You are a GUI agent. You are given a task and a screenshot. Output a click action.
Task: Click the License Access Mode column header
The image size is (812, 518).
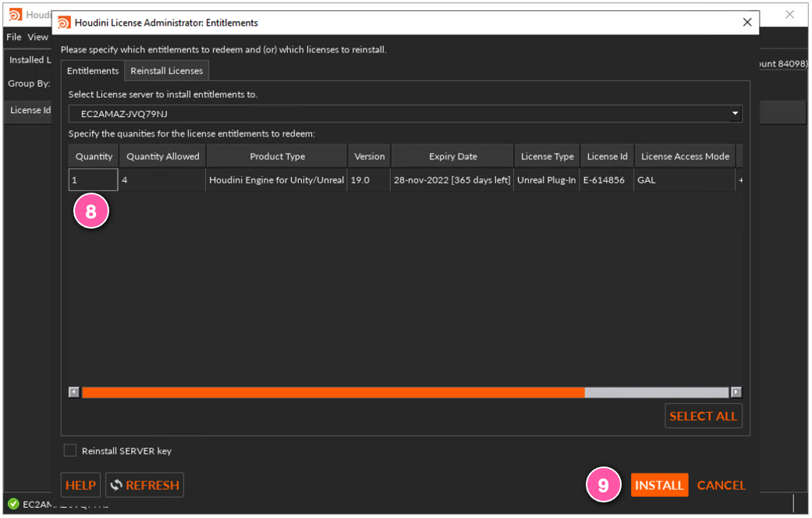tap(685, 157)
